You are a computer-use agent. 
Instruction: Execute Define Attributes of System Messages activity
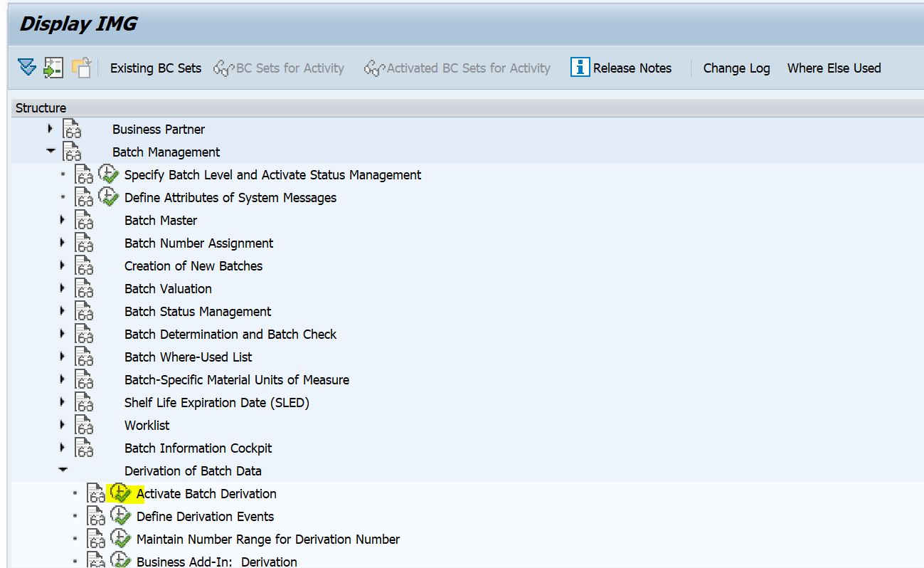click(107, 197)
